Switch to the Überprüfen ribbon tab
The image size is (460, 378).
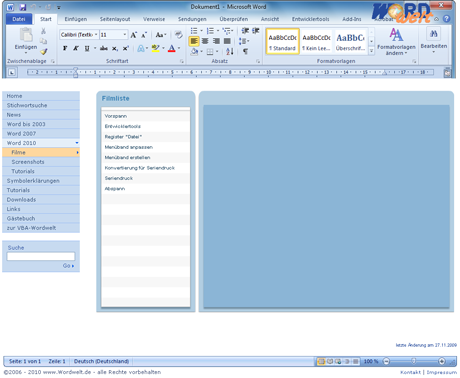point(234,19)
